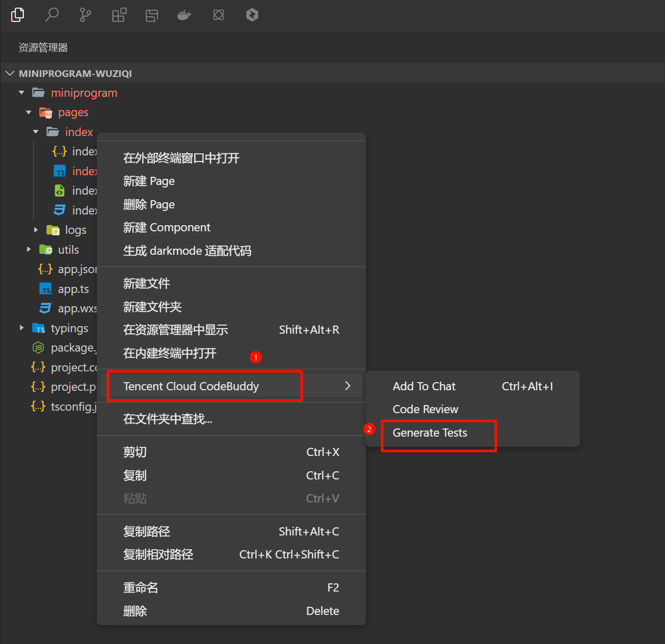The width and height of the screenshot is (665, 644).
Task: Select the pages folder in the tree
Action: pos(73,112)
